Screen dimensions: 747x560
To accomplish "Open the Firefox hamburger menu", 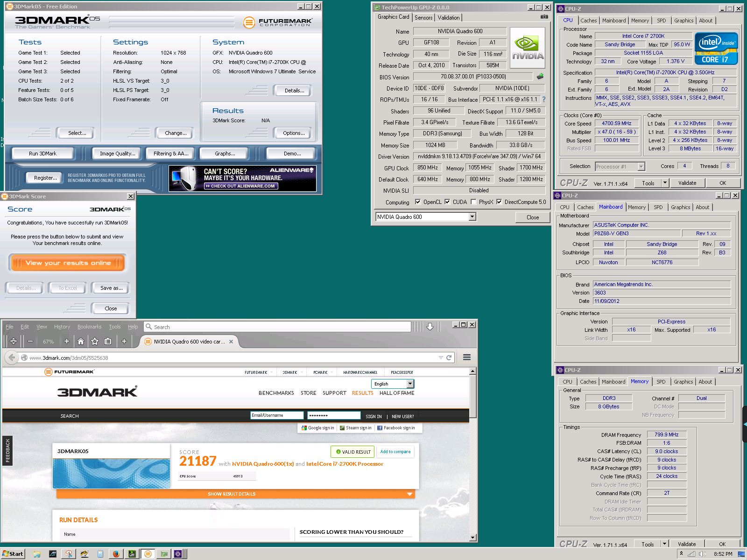I will (x=466, y=357).
